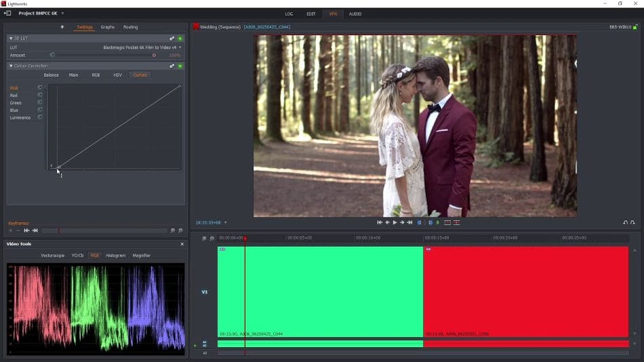Open the Routing tab
The image size is (644, 362).
point(131,26)
